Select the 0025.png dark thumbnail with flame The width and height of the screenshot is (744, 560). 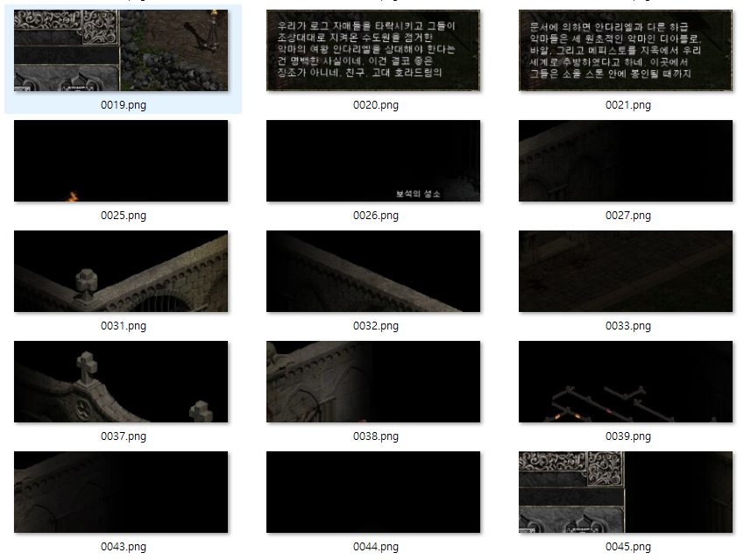pos(121,161)
